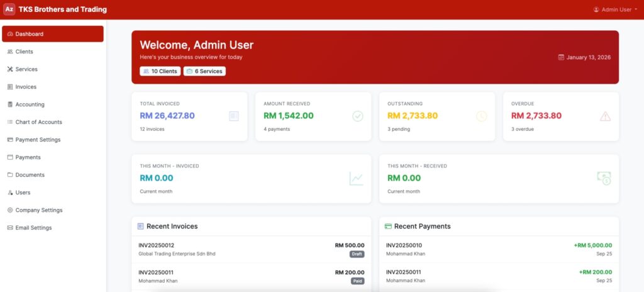Click the Draft status badge

(x=357, y=254)
